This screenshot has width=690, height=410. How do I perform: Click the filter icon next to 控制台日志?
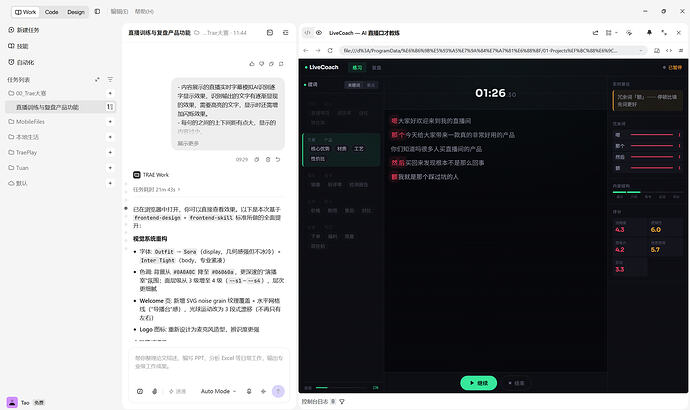[342, 401]
